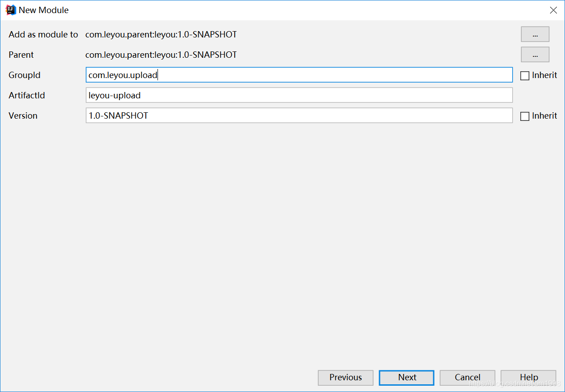Click the IntelliJ icon in title bar

[11, 9]
